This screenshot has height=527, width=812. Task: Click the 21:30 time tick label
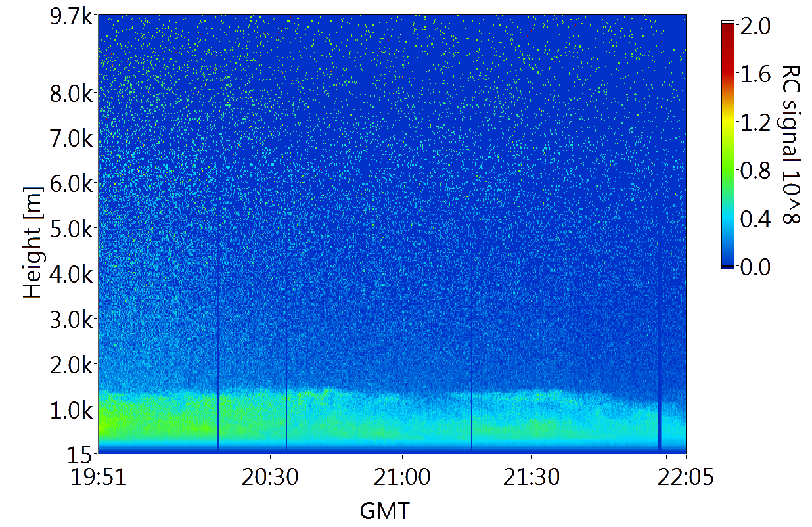pos(531,476)
